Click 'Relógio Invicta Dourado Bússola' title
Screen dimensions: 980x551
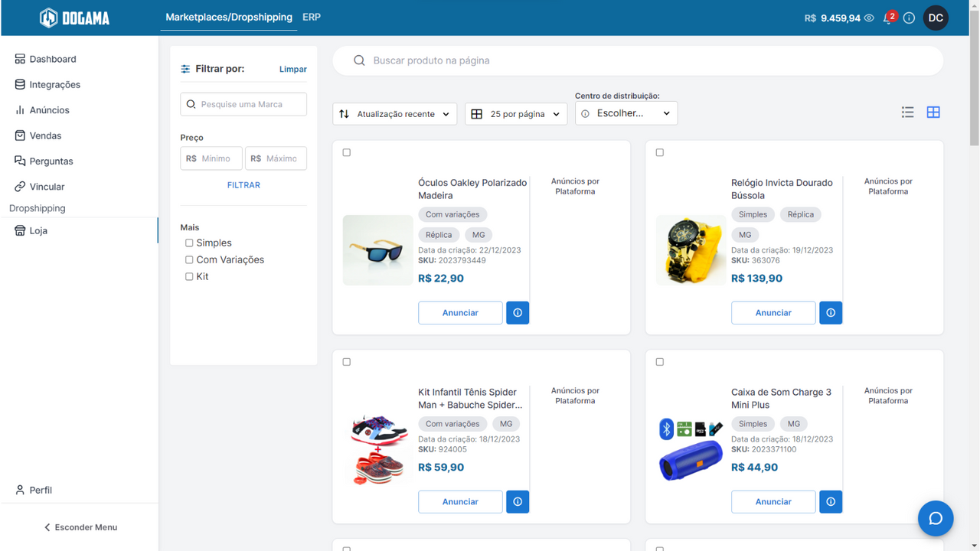[782, 189]
